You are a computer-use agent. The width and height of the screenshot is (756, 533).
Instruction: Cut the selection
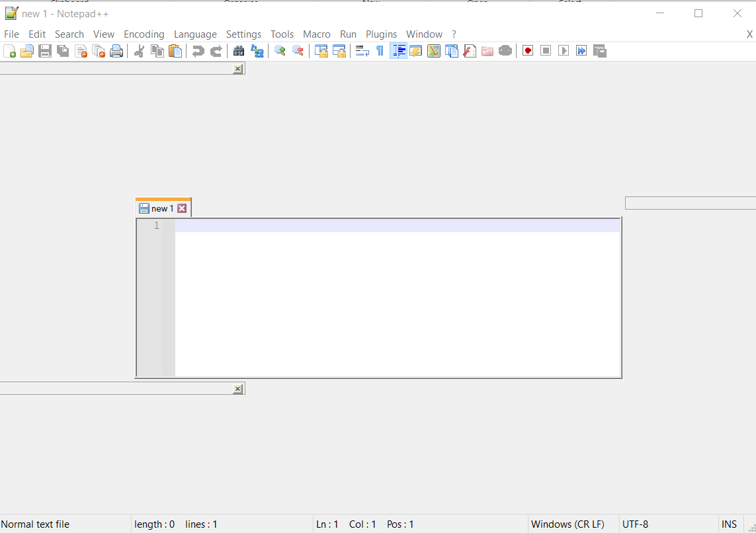pos(140,50)
